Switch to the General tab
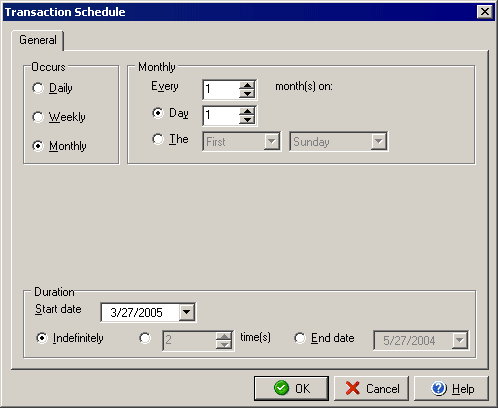Image resolution: width=498 pixels, height=408 pixels. 38,40
